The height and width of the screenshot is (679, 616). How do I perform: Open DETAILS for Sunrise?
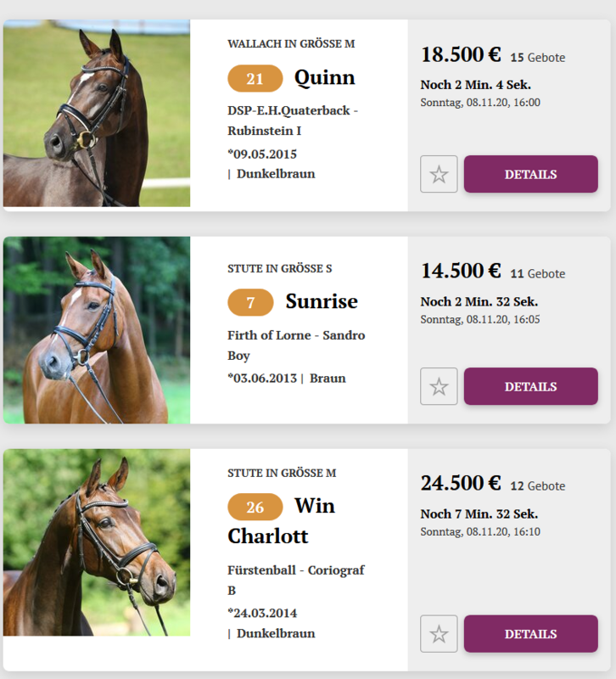(x=530, y=386)
